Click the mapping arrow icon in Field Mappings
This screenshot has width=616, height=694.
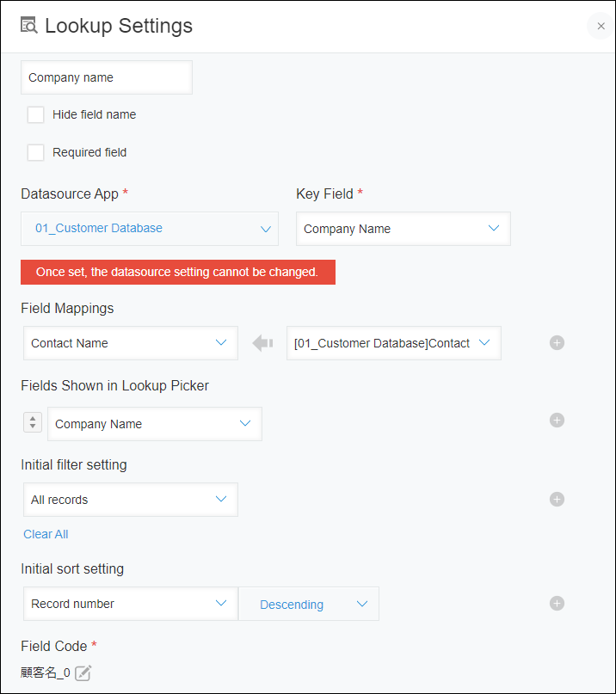(262, 342)
